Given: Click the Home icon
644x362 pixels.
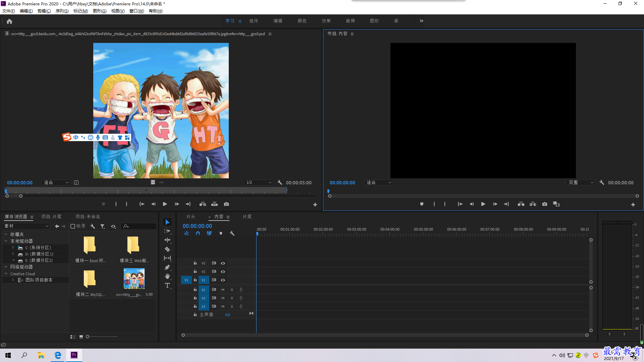Looking at the screenshot, I should tap(9, 21).
